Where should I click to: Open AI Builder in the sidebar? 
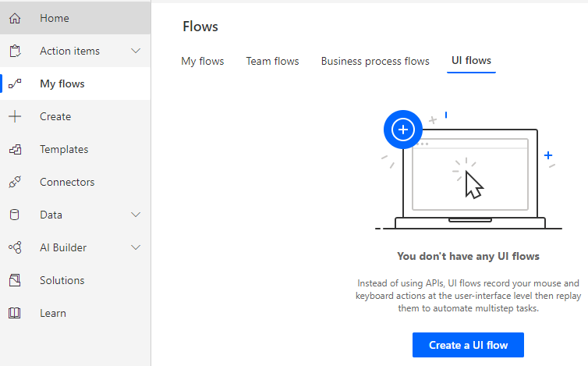[x=75, y=247]
